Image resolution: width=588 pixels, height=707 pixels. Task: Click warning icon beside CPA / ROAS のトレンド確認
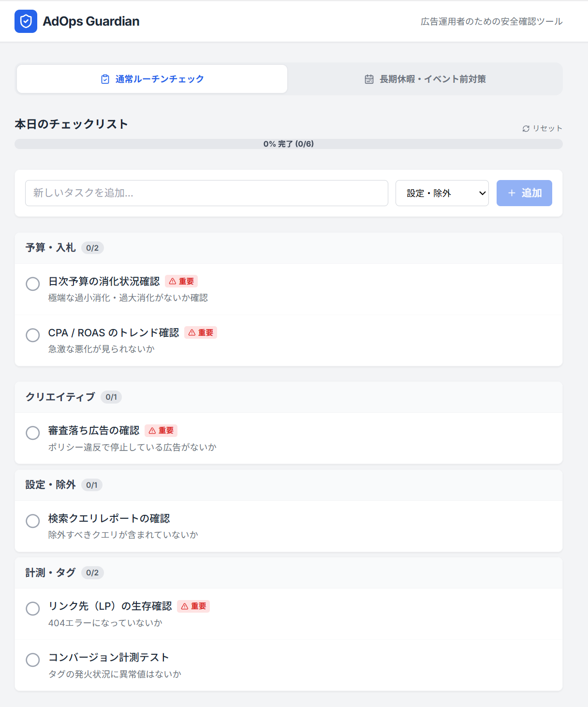(x=192, y=333)
